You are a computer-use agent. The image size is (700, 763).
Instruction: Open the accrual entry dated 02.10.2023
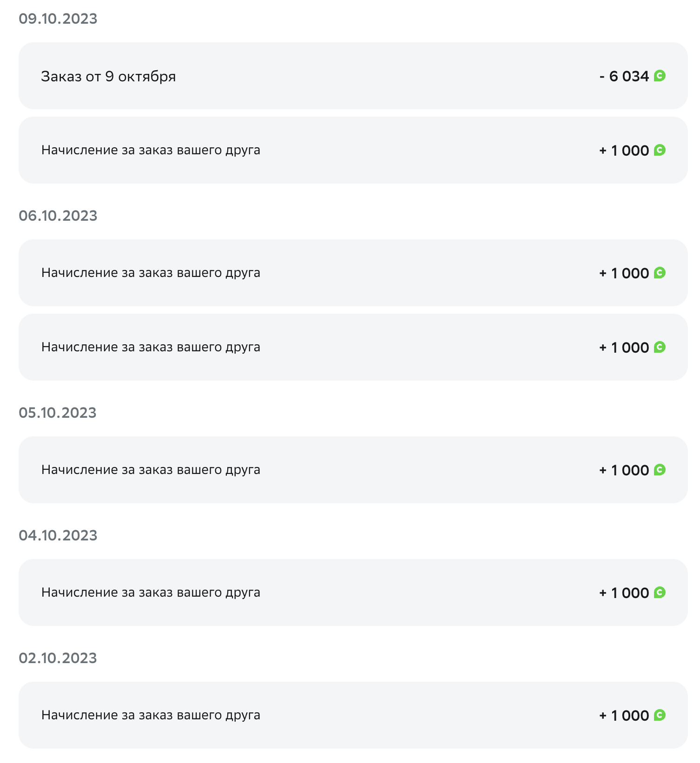tap(353, 715)
